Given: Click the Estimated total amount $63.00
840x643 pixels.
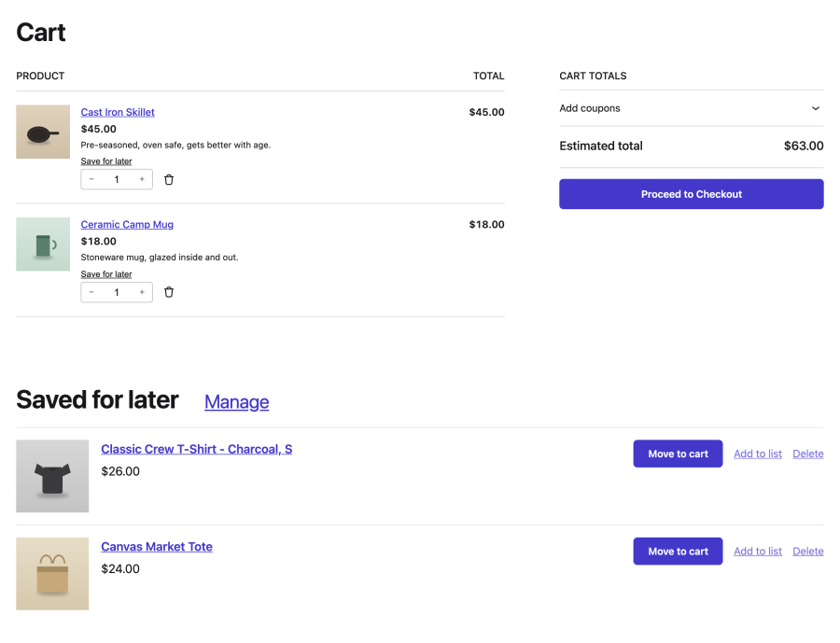Looking at the screenshot, I should tap(804, 146).
